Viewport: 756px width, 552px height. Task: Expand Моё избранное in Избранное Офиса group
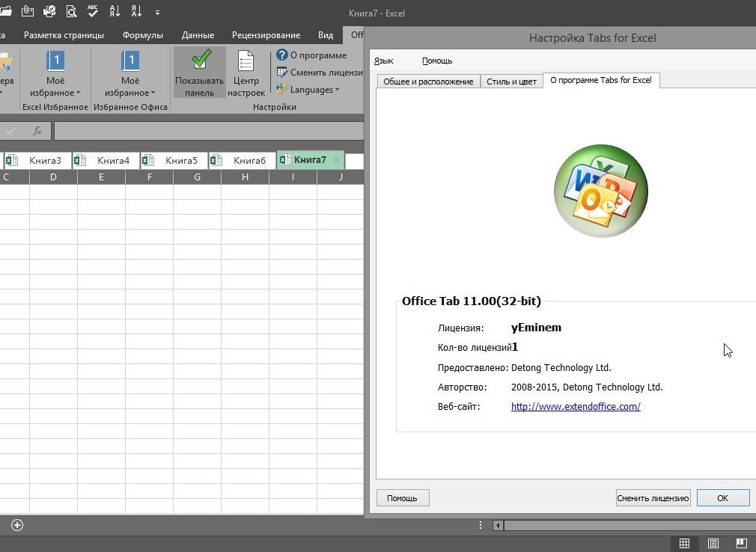(130, 73)
